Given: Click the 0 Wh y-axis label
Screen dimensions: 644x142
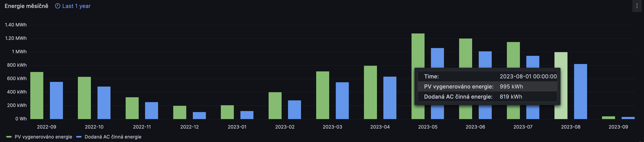Looking at the screenshot, I should (x=21, y=119).
